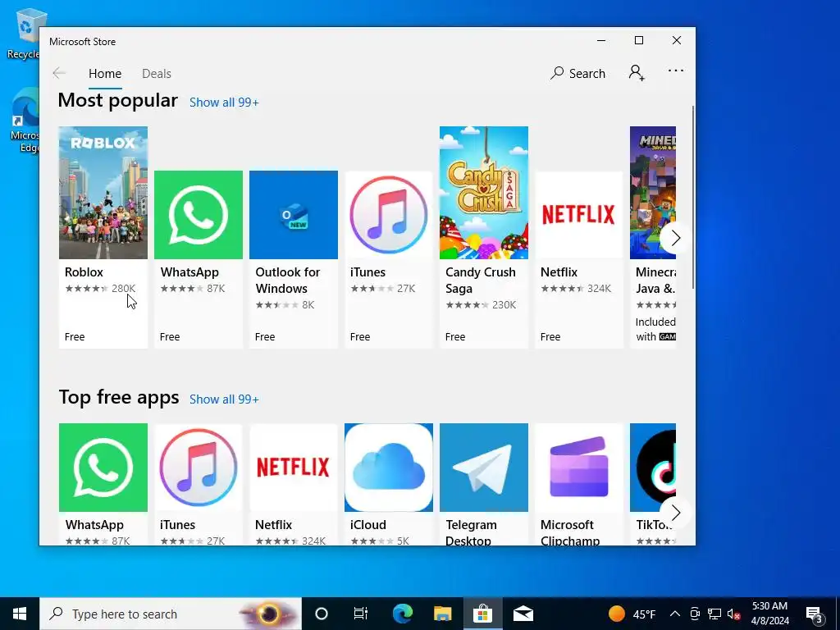The height and width of the screenshot is (630, 840).
Task: Click the Free price under Roblox
Action: tap(75, 337)
